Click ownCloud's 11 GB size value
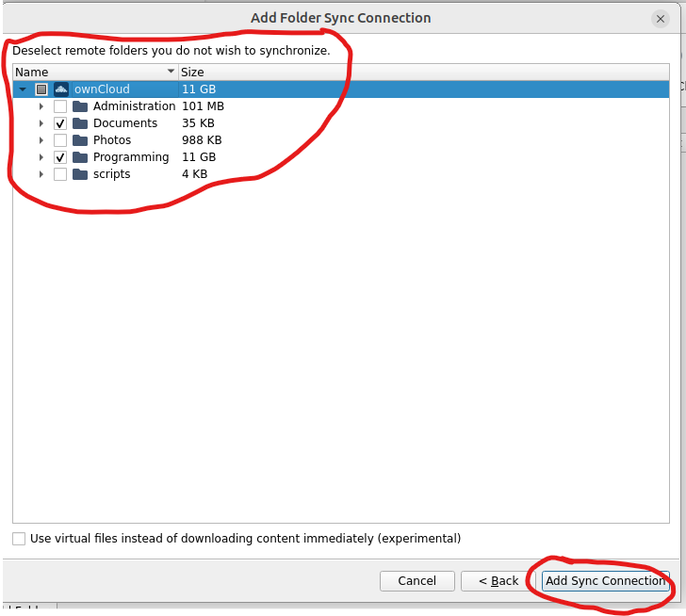Viewport: 686px width, 616px height. [199, 89]
